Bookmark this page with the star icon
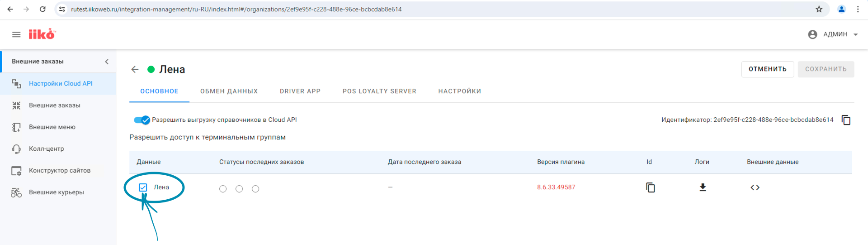The width and height of the screenshot is (868, 245). click(x=819, y=9)
